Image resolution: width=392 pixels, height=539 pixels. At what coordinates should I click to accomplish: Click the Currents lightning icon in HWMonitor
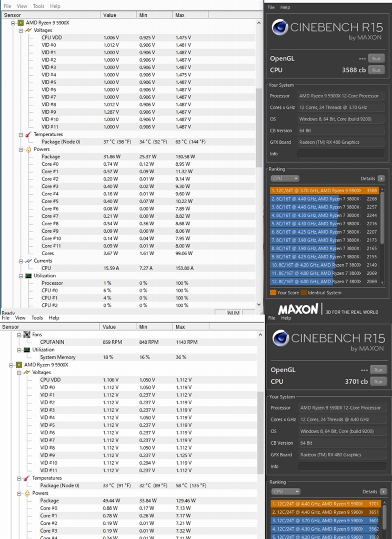pyautogui.click(x=28, y=261)
